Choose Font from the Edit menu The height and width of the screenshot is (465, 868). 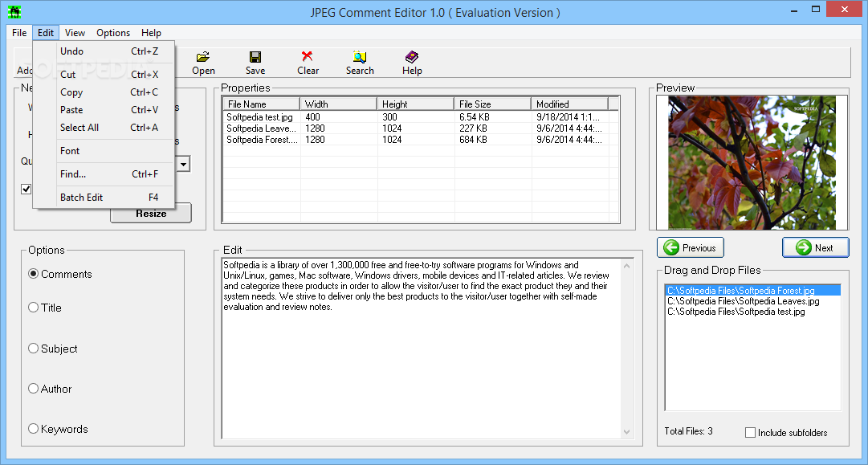[104, 150]
